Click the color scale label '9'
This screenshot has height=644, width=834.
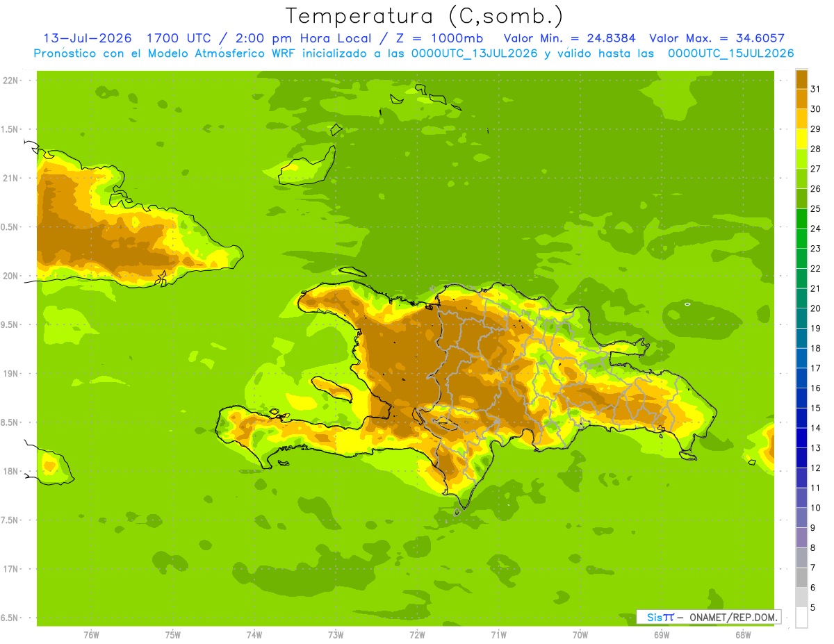[812, 528]
